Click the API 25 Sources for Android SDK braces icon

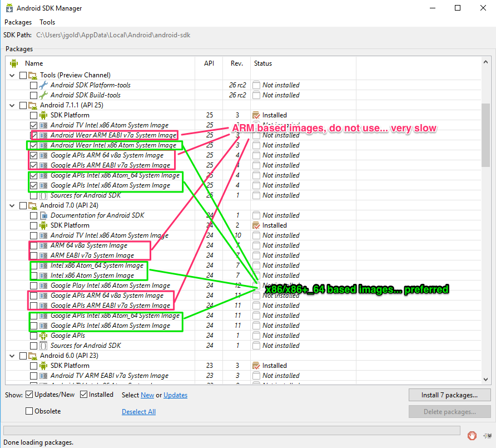[43, 196]
